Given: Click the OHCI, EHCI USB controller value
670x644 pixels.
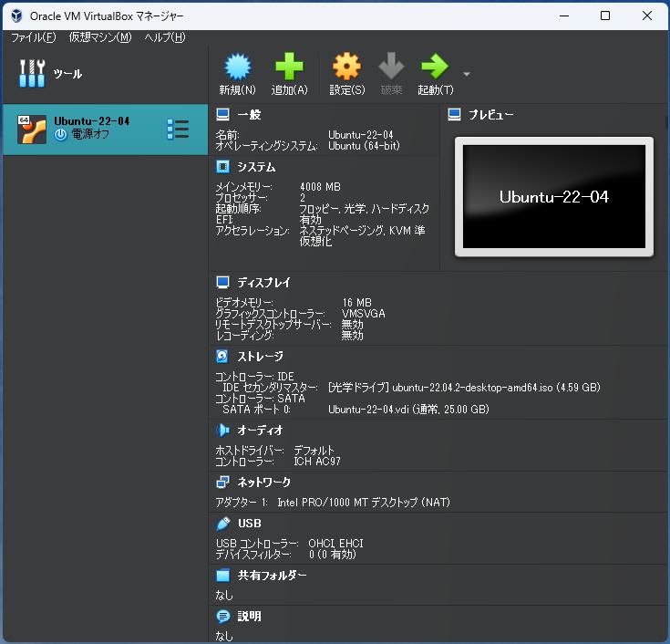Looking at the screenshot, I should (335, 543).
